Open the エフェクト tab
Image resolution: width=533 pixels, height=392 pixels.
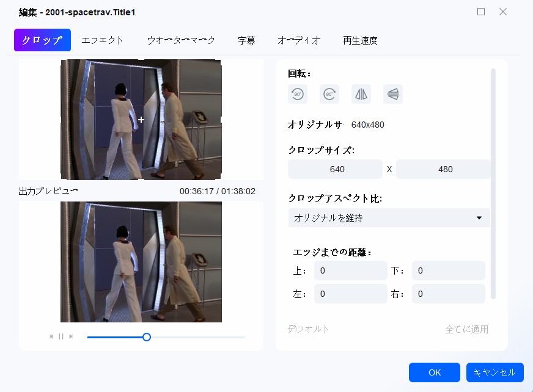click(x=102, y=40)
